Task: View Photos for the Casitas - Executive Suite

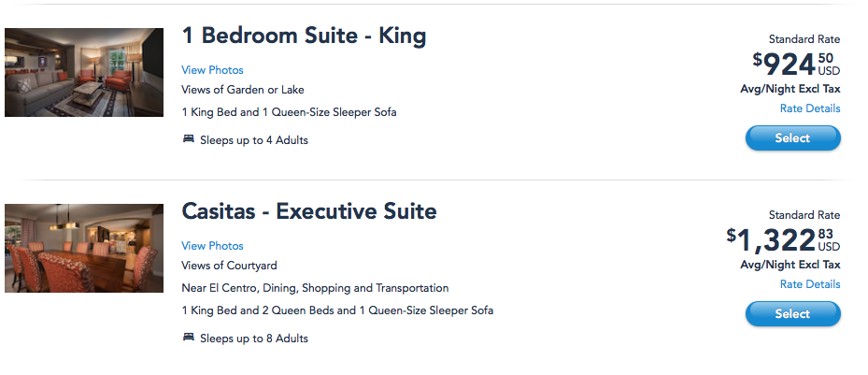Action: [212, 246]
